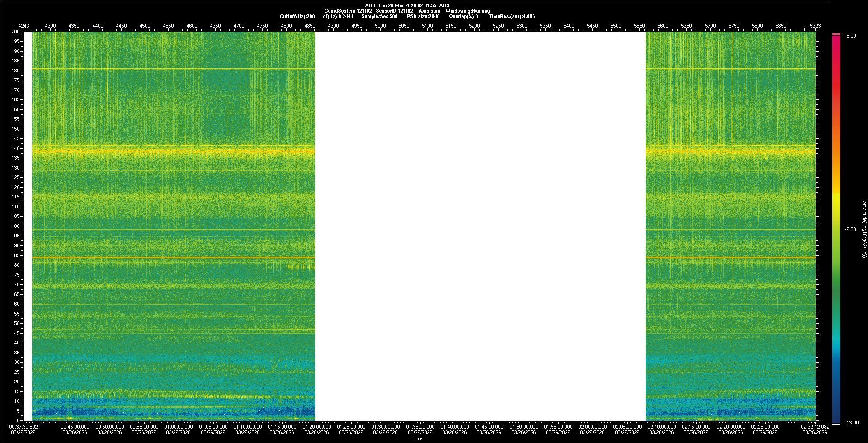Viewport: 868px width, 443px height.
Task: Click the TimeRes.(sec):4.096 label
Action: [x=512, y=16]
